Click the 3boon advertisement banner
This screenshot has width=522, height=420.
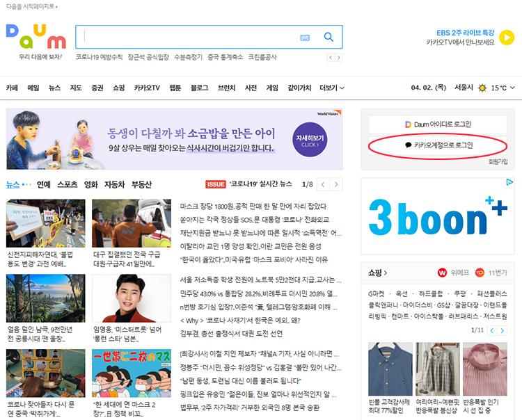(x=438, y=216)
